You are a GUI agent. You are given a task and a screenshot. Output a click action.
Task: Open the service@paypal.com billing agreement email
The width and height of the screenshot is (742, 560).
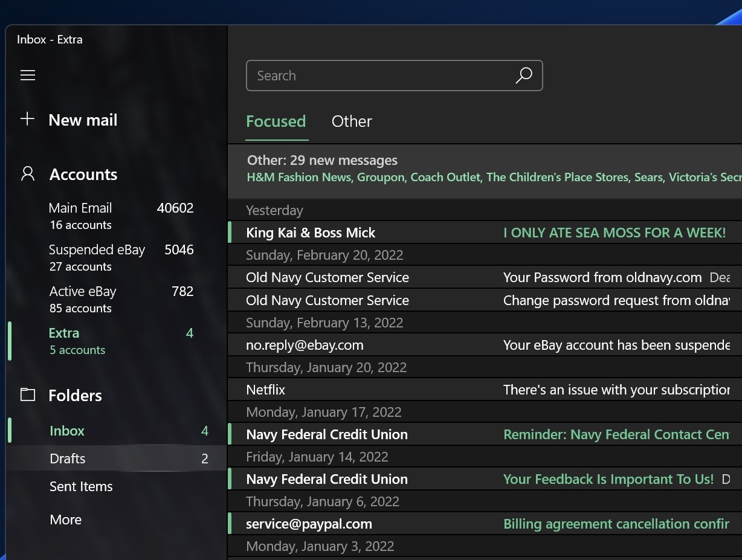[x=485, y=524]
